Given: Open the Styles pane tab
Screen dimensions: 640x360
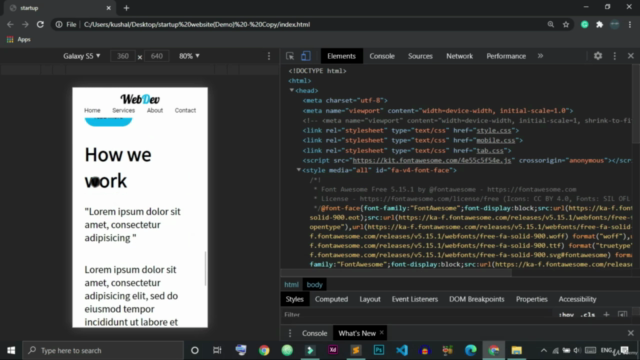Looking at the screenshot, I should (x=294, y=299).
